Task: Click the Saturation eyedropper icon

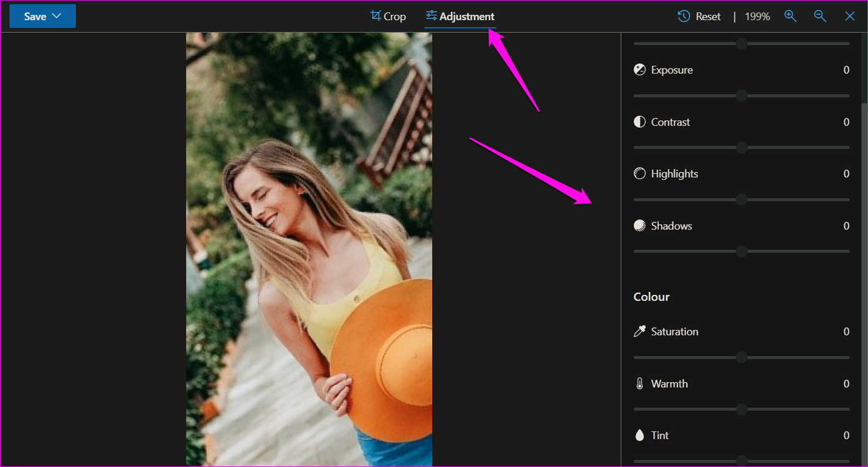Action: 639,332
